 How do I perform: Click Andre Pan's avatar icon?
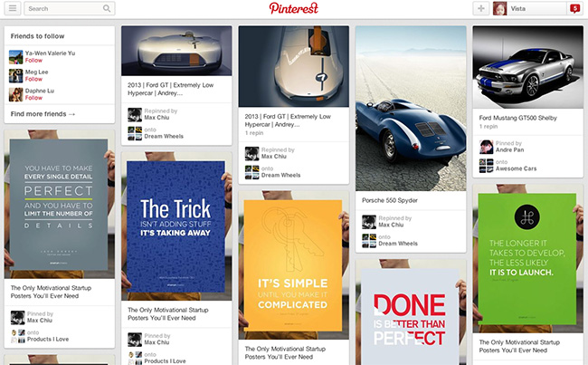click(487, 147)
